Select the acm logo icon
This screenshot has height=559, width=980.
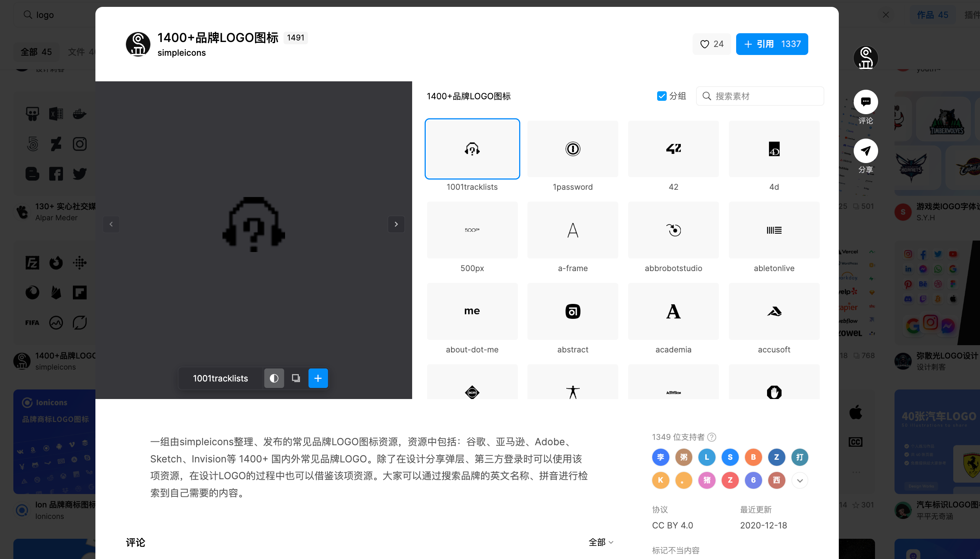point(472,382)
